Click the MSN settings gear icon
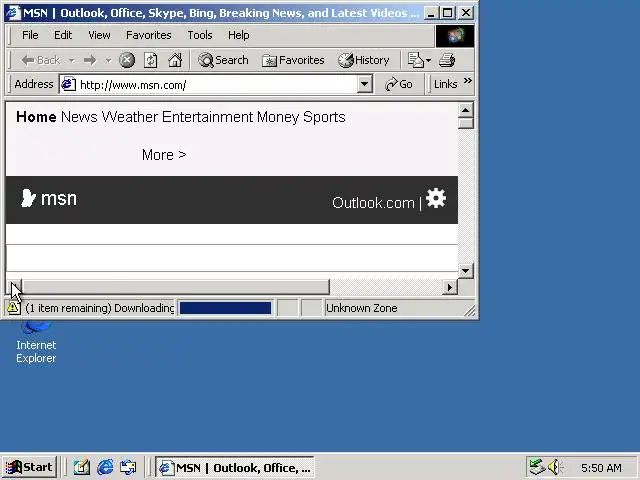640x480 pixels. pos(436,198)
